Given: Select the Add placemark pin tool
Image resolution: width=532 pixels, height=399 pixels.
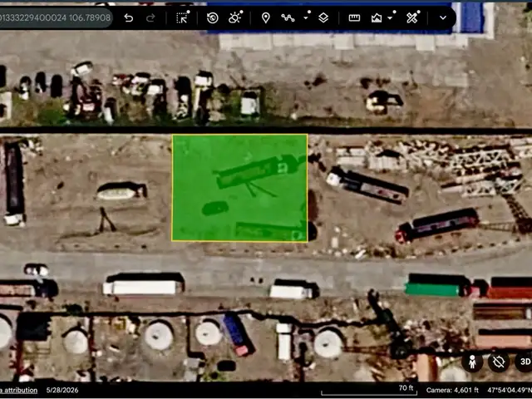Looking at the screenshot, I should (266, 17).
